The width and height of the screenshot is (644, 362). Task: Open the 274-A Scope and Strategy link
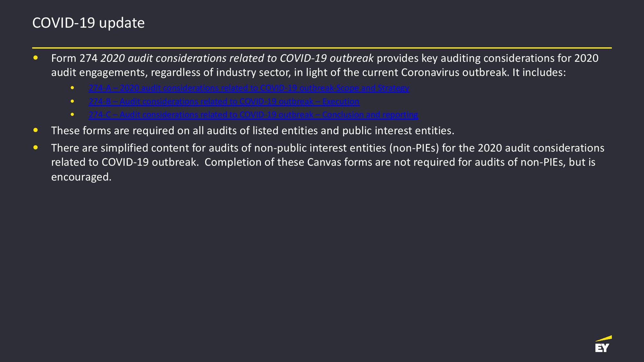[x=249, y=88]
